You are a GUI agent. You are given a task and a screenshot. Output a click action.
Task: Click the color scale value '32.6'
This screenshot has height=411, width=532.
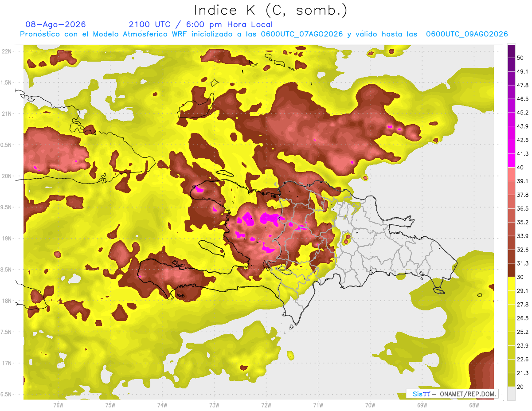(x=523, y=250)
